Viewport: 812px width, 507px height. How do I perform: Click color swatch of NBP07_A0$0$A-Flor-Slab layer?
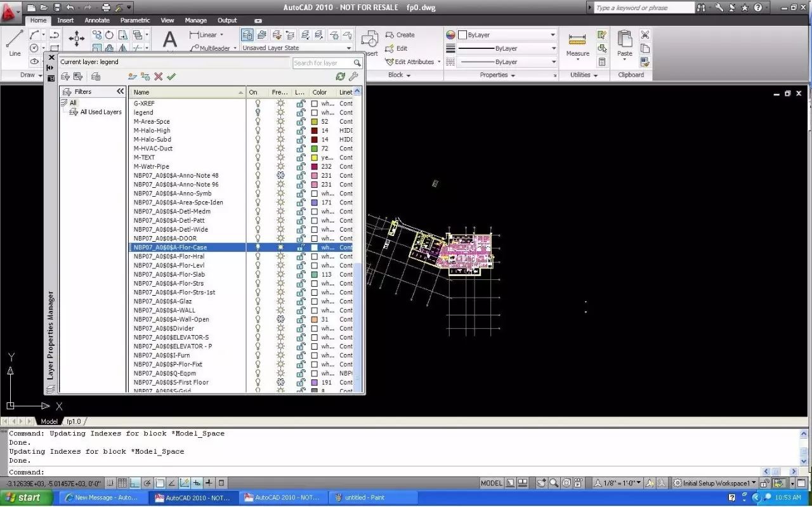(x=314, y=274)
